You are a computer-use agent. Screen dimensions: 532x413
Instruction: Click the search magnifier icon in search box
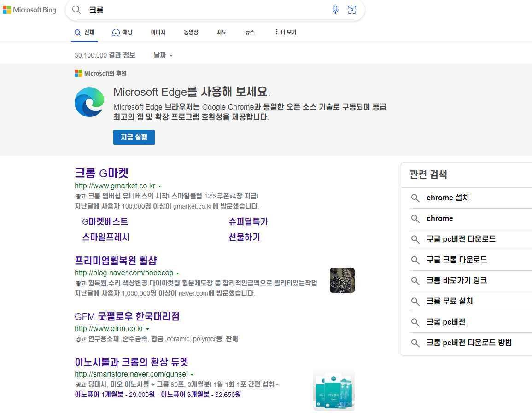[x=76, y=10]
